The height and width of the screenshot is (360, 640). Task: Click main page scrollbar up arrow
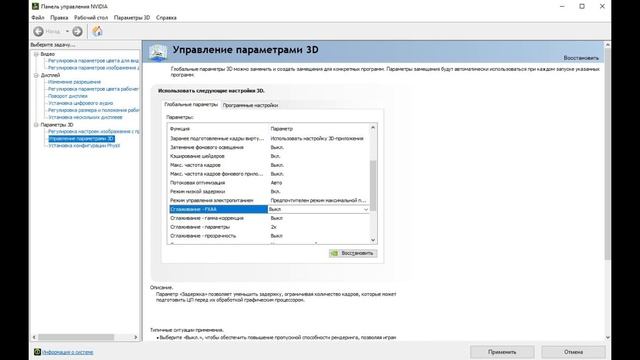[607, 44]
